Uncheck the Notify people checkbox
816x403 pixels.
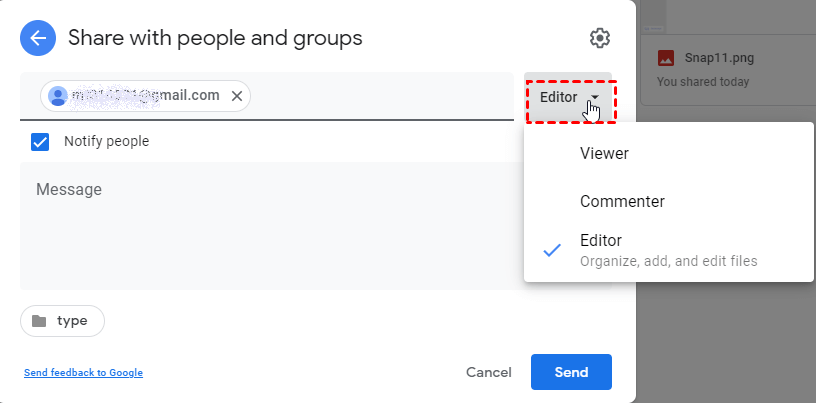point(40,142)
